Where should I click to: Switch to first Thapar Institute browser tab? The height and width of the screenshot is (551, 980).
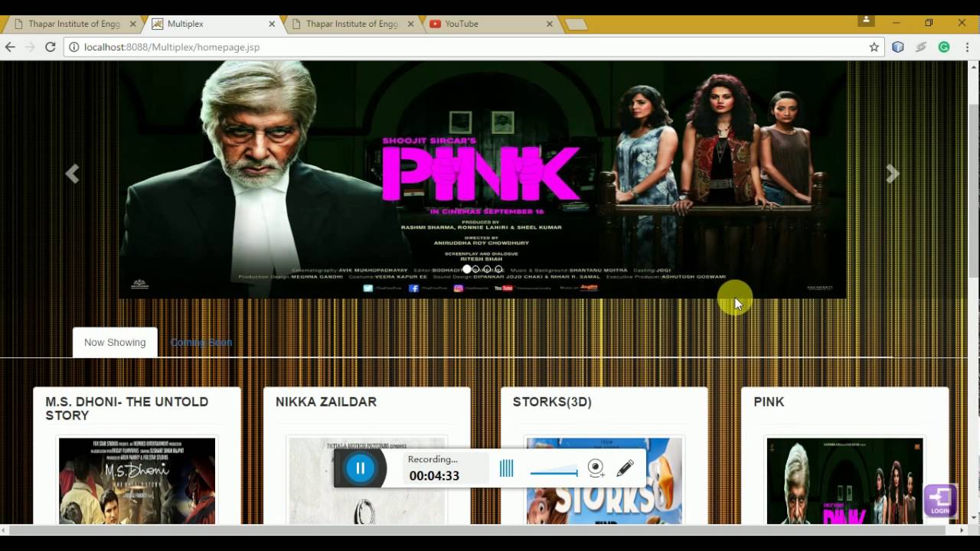[x=74, y=24]
